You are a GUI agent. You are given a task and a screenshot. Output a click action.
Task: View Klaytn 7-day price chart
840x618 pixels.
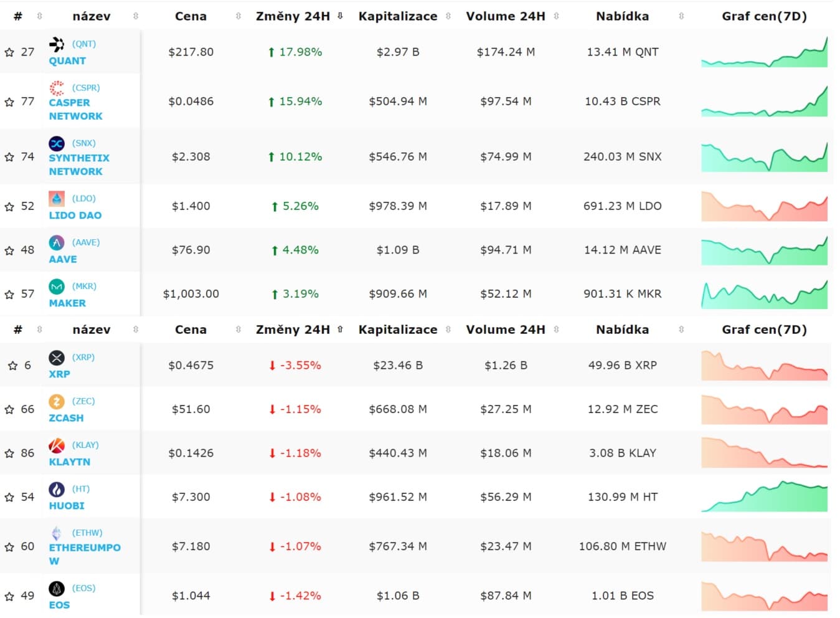pos(764,453)
